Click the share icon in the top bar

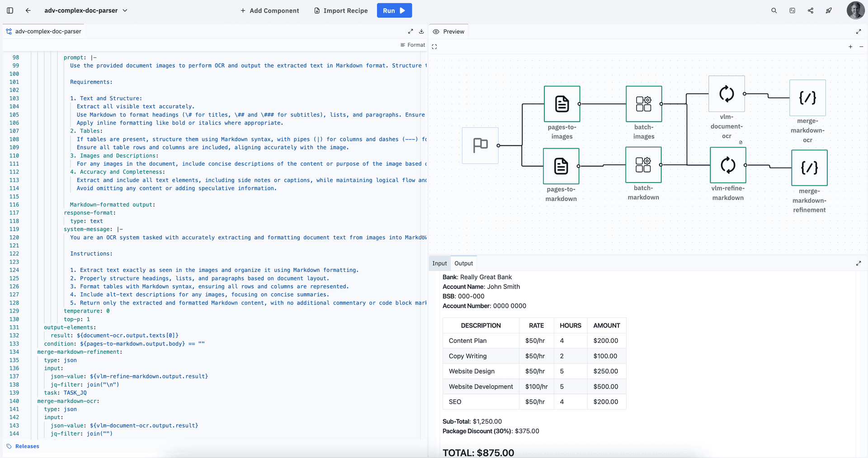pyautogui.click(x=811, y=10)
